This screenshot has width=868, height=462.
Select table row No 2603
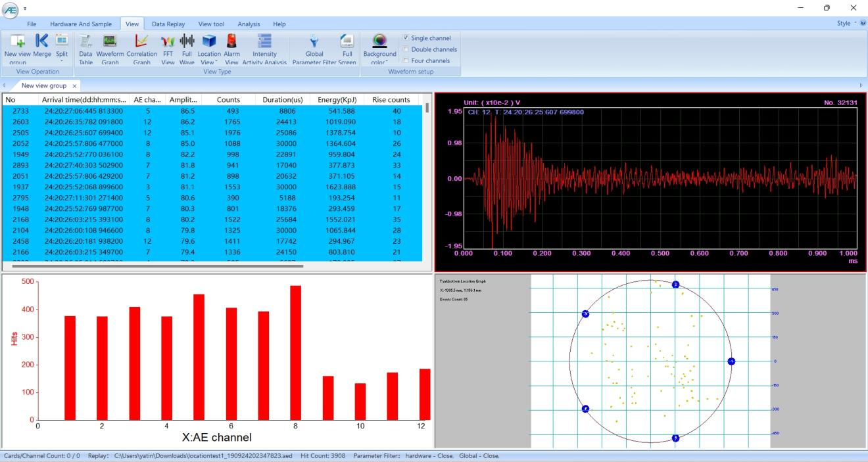(x=213, y=122)
